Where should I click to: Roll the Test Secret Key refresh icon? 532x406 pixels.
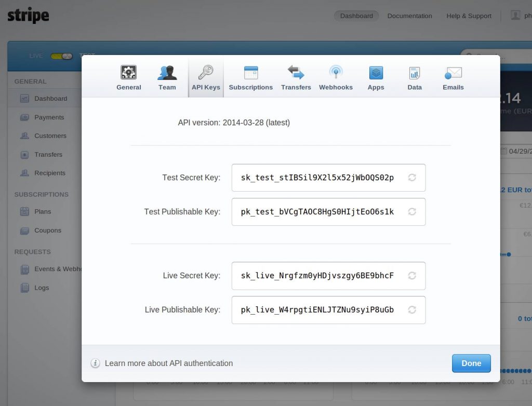click(412, 178)
